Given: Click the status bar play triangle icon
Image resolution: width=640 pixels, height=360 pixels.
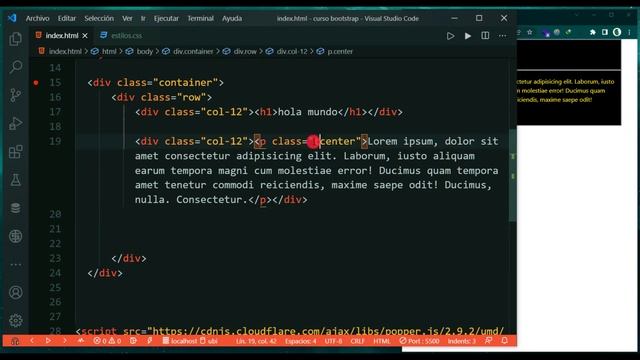Looking at the screenshot, I should click(48, 340).
